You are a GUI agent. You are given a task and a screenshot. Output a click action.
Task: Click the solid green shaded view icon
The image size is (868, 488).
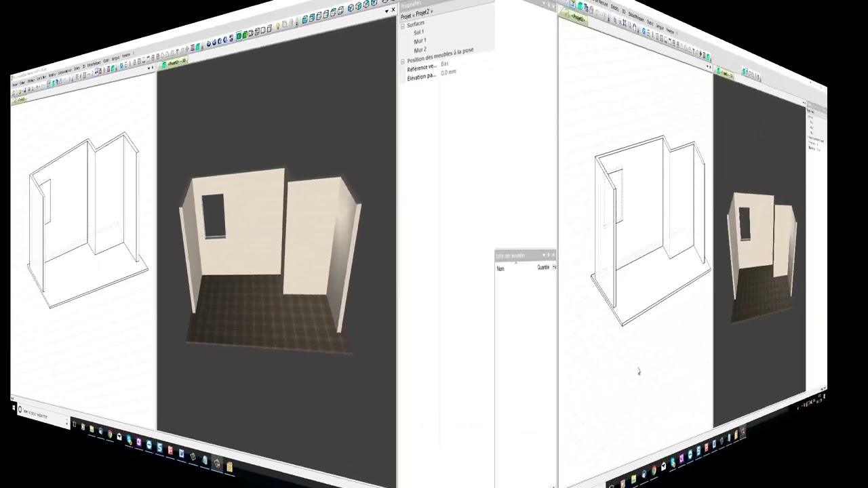click(239, 36)
